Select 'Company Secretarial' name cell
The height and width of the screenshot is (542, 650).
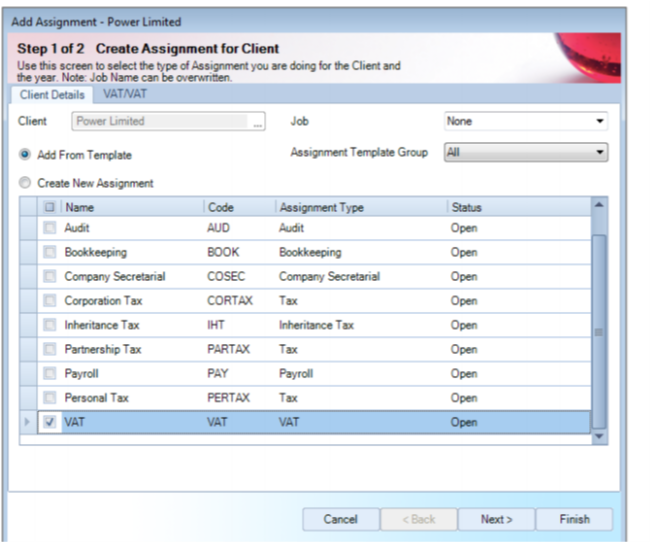tap(132, 276)
